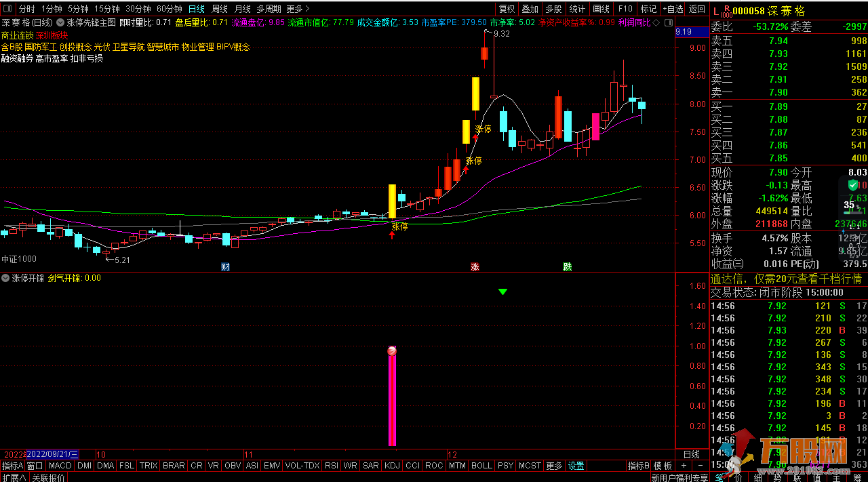Click the 模板 template tab
The image size is (868, 482).
click(x=664, y=466)
